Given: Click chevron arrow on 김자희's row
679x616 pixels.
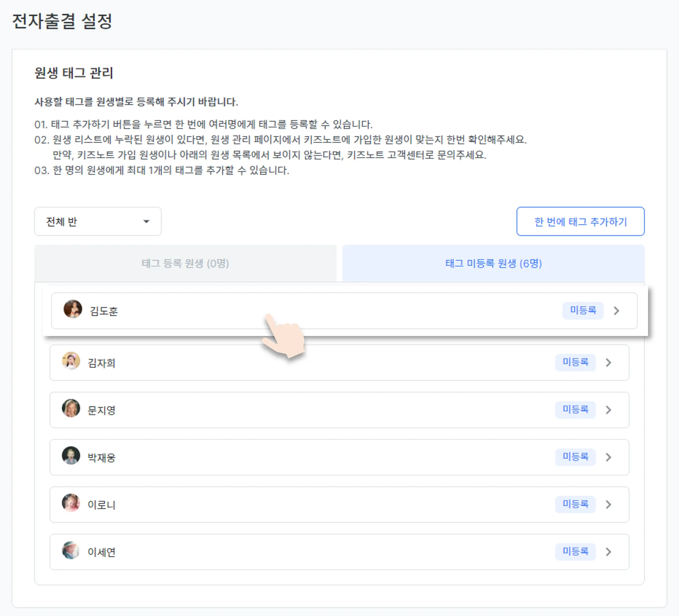Looking at the screenshot, I should click(608, 363).
